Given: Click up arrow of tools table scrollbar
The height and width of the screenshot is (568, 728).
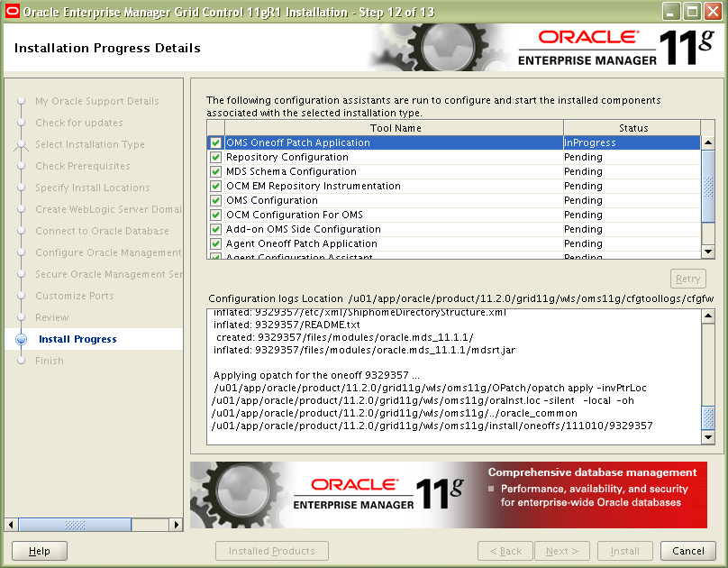Looking at the screenshot, I should pos(708,142).
